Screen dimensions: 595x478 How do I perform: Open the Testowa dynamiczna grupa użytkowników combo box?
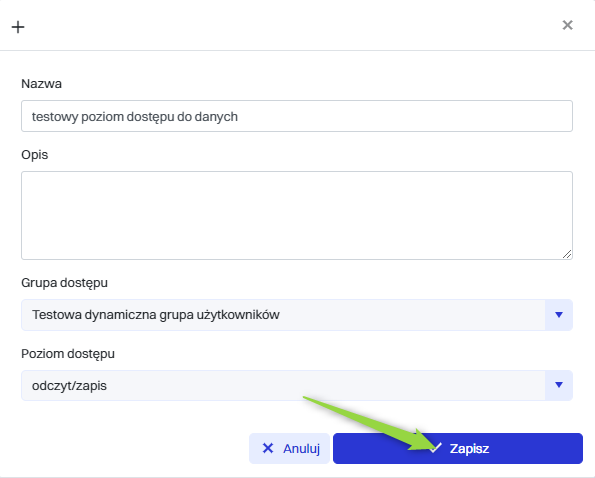point(297,315)
